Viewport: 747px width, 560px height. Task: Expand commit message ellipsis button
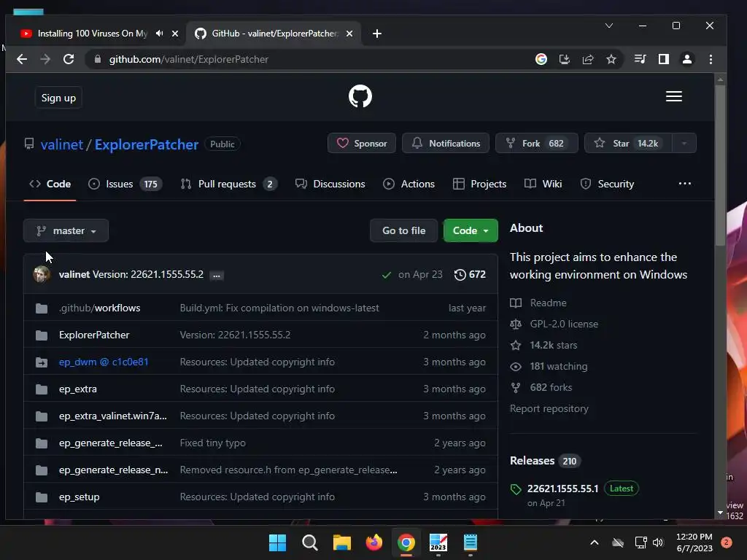pos(216,275)
